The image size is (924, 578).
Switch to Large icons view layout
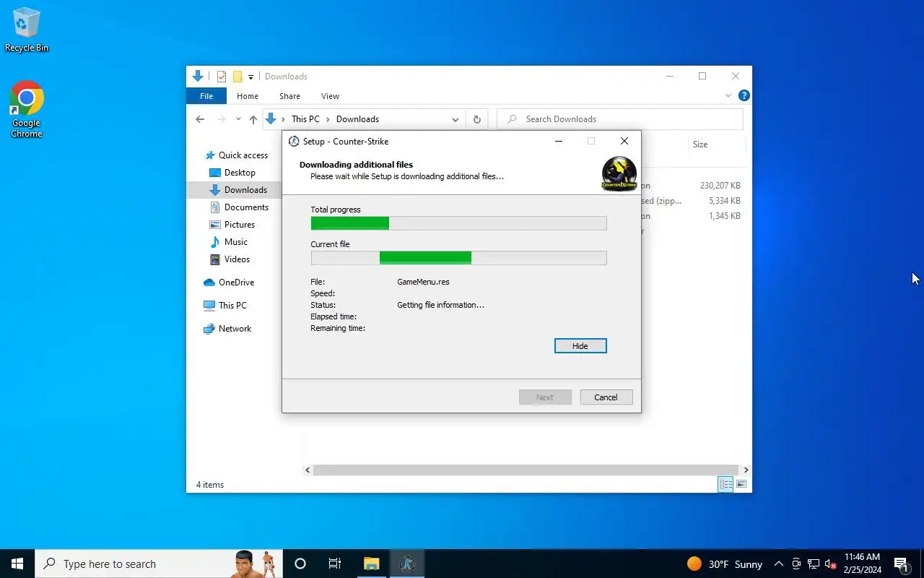[x=741, y=484]
